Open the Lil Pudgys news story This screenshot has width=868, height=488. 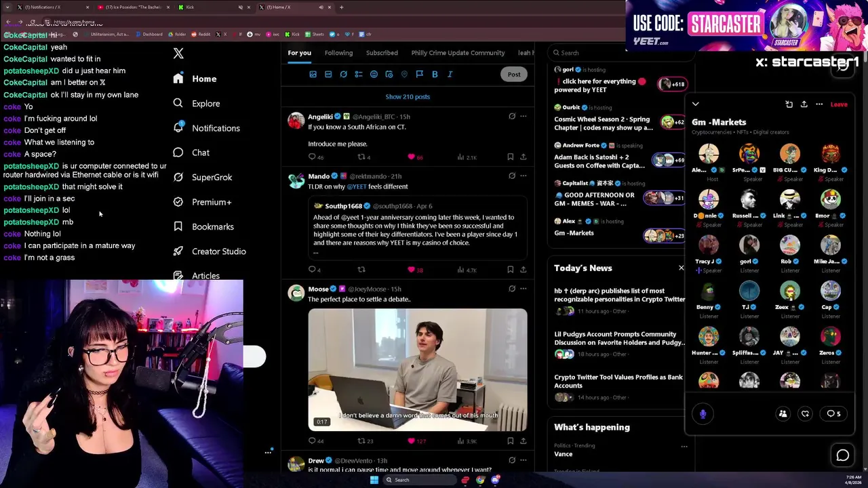[x=620, y=344]
